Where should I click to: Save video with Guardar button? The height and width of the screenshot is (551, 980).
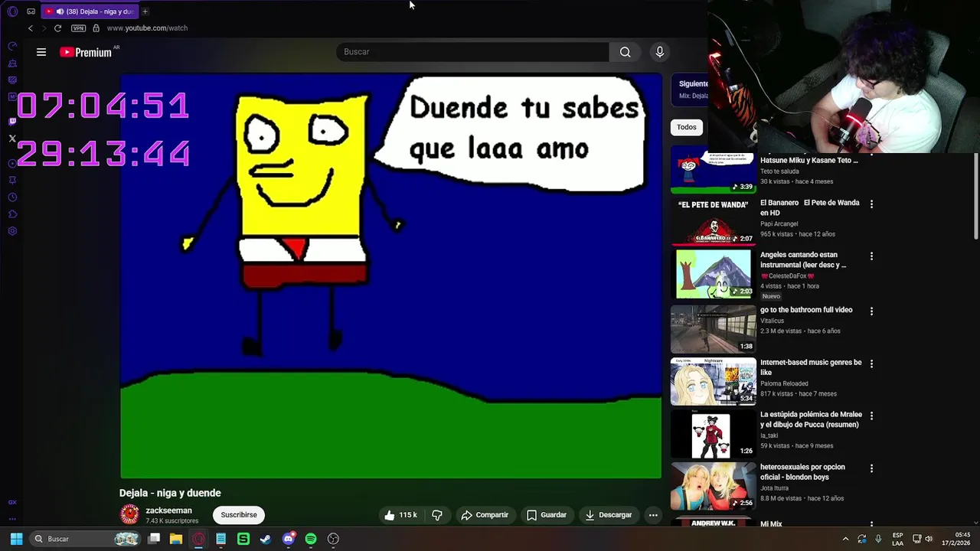click(x=547, y=515)
